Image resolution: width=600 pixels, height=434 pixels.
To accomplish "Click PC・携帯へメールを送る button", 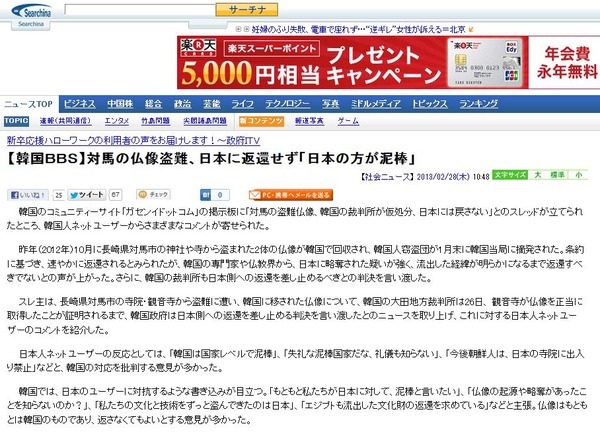I will coord(290,195).
